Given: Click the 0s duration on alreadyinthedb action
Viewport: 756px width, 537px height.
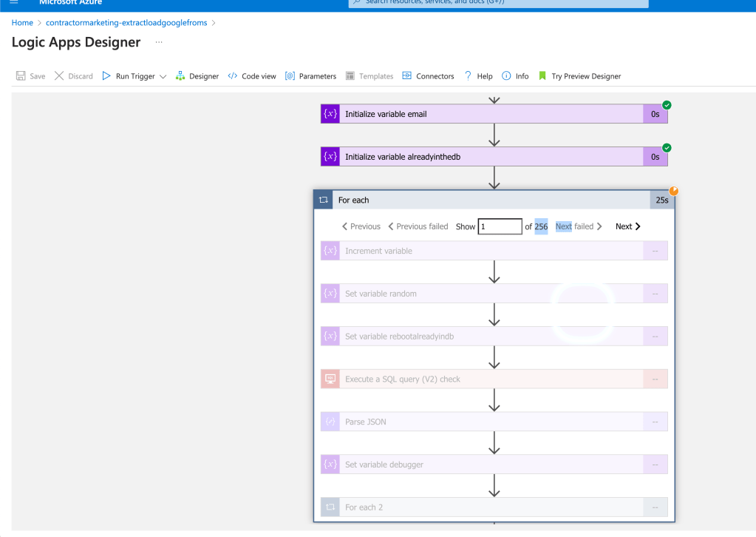Looking at the screenshot, I should point(655,157).
